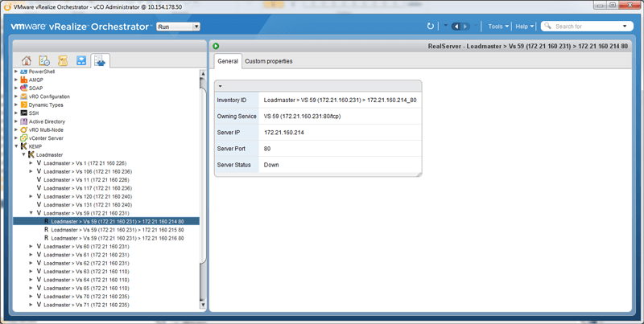
Task: Expand the Vs 1 (172 21 160 226) node
Action: coord(31,163)
